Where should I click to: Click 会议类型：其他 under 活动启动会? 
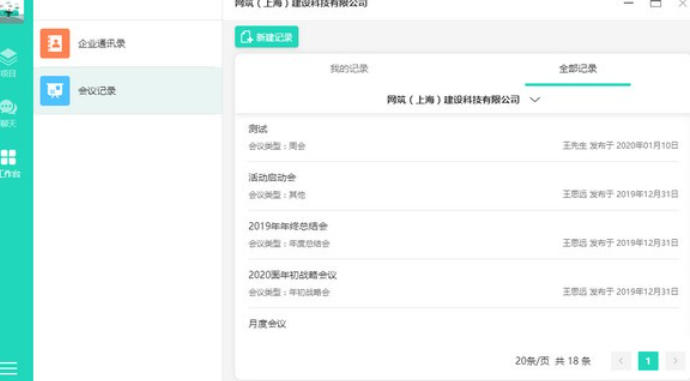(x=277, y=195)
